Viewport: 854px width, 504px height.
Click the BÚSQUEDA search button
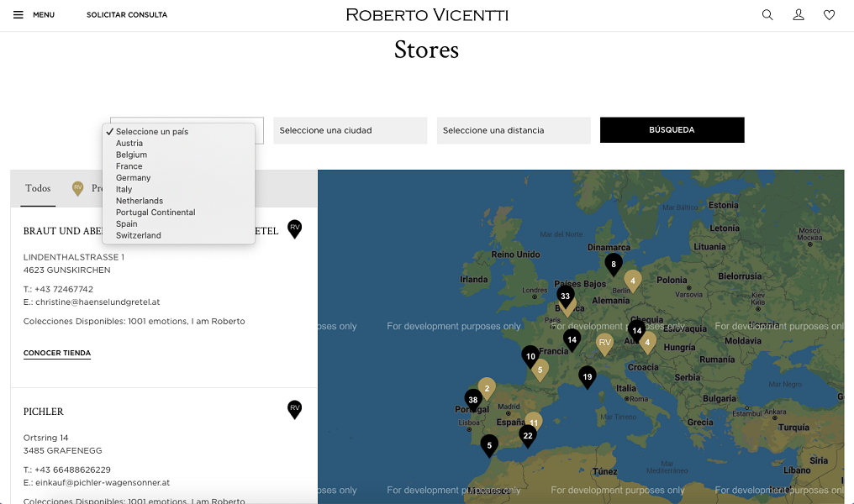(672, 130)
